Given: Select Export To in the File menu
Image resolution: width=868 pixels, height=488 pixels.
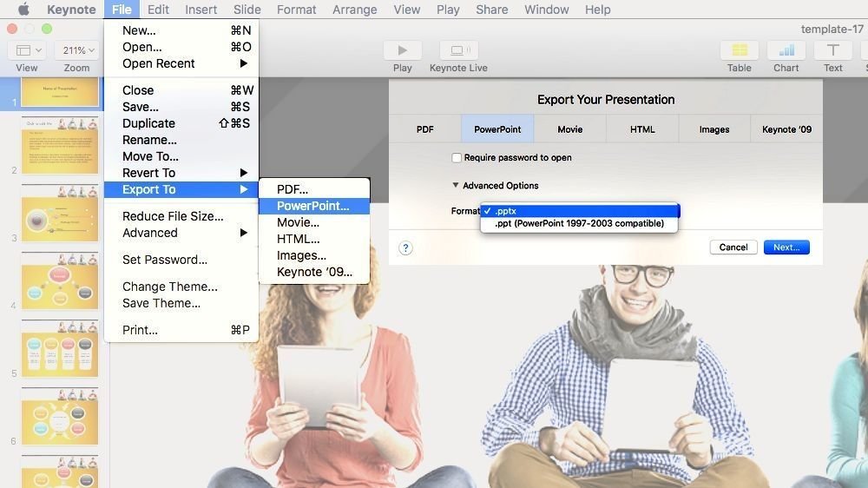Looking at the screenshot, I should (x=181, y=189).
